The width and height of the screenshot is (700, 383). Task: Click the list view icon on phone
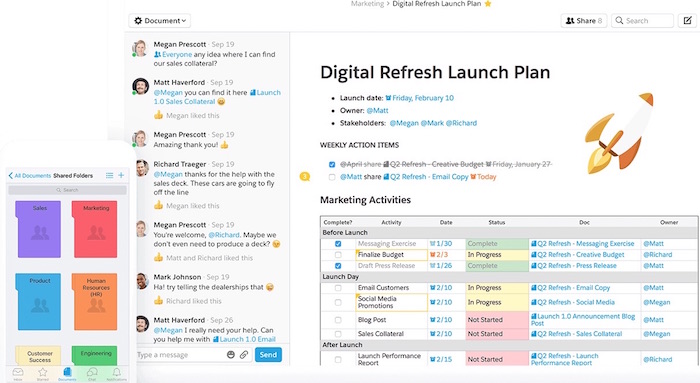(x=109, y=175)
